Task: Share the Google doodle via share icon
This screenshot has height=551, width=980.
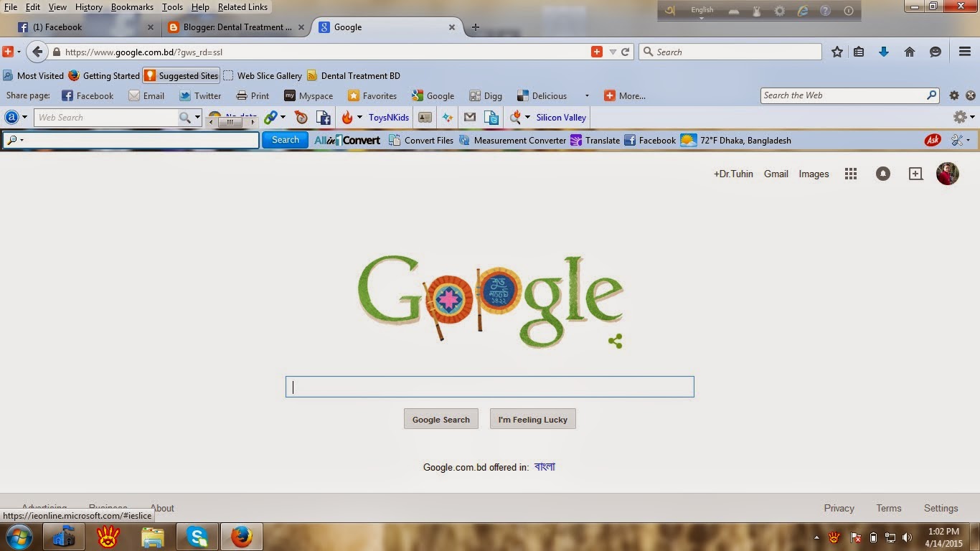Action: click(615, 342)
